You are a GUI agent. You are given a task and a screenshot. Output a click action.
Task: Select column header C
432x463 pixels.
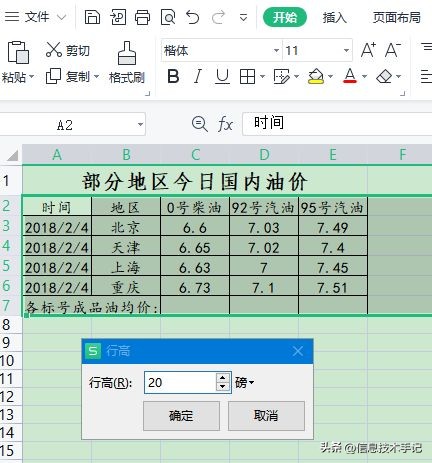(x=195, y=155)
